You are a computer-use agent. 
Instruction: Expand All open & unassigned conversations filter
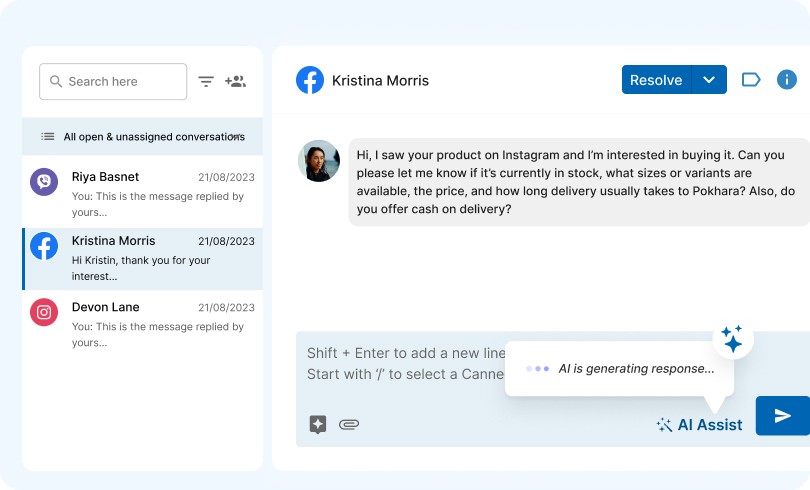[x=236, y=136]
